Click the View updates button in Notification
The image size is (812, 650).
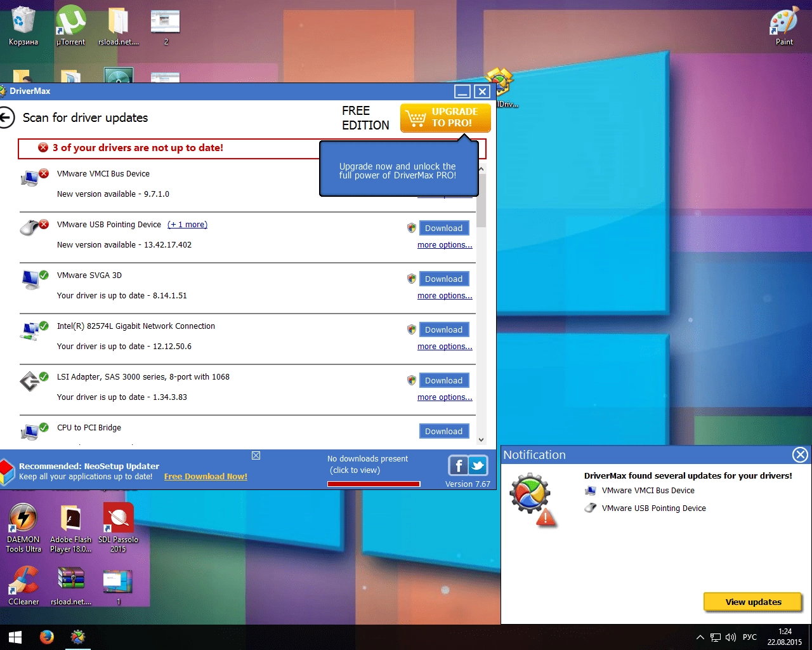click(753, 602)
